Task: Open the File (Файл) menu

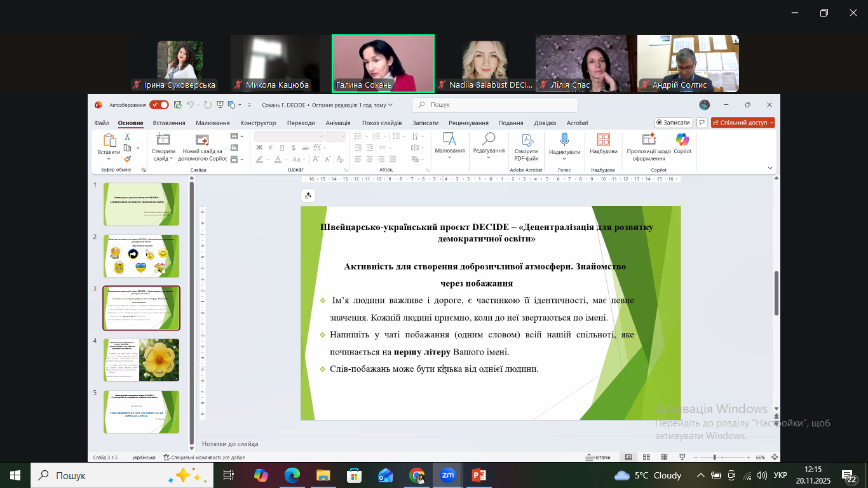Action: pos(102,123)
